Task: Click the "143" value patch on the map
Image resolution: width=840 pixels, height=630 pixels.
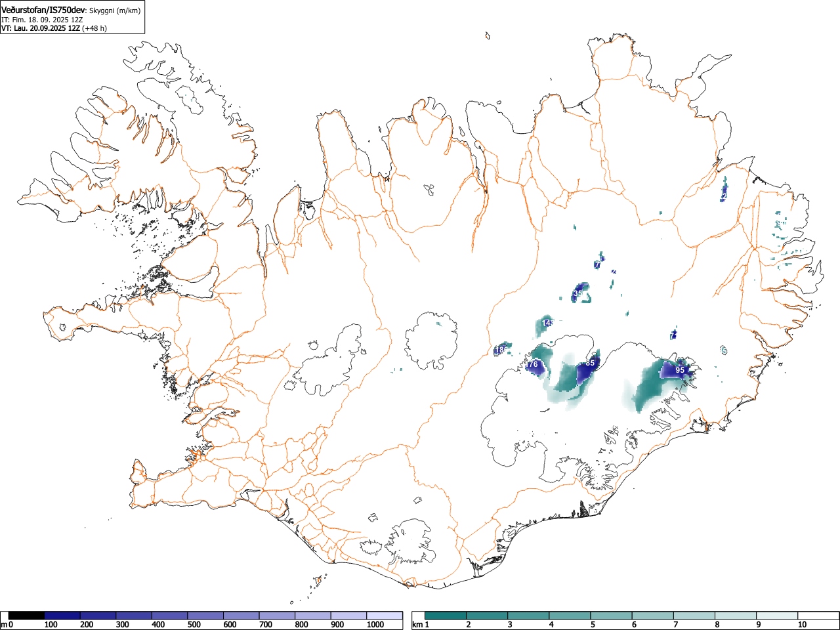Action: 549,323
